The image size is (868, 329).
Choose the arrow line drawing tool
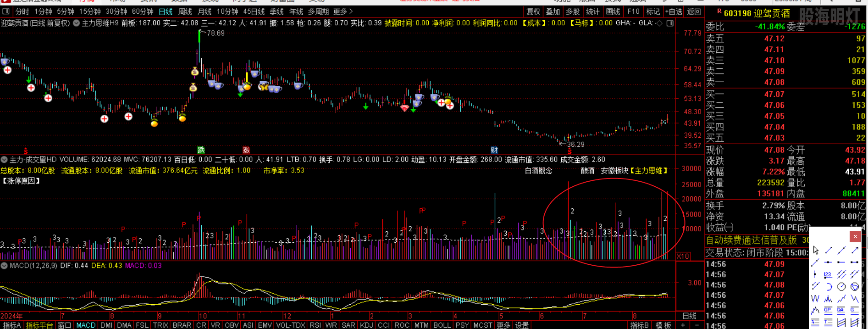click(x=855, y=250)
